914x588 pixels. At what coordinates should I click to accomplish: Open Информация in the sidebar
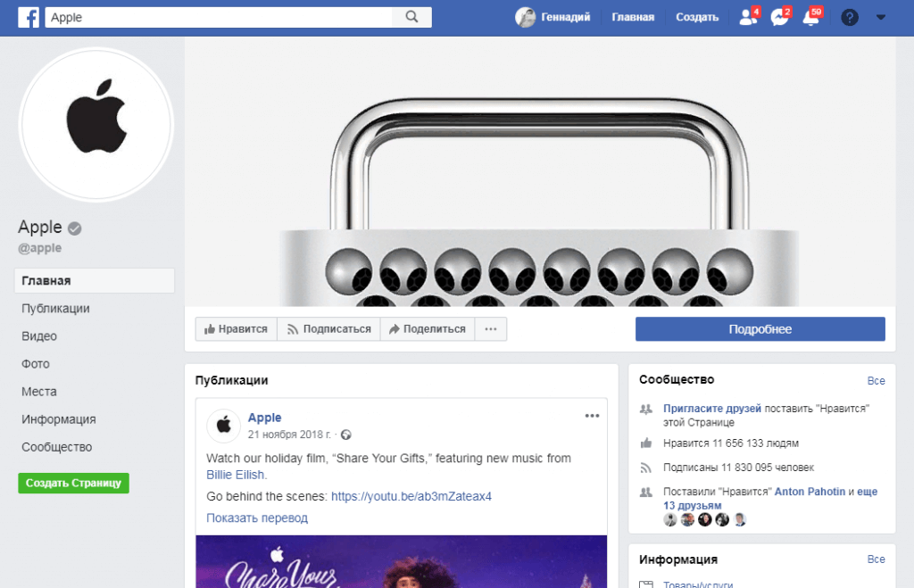tap(58, 419)
